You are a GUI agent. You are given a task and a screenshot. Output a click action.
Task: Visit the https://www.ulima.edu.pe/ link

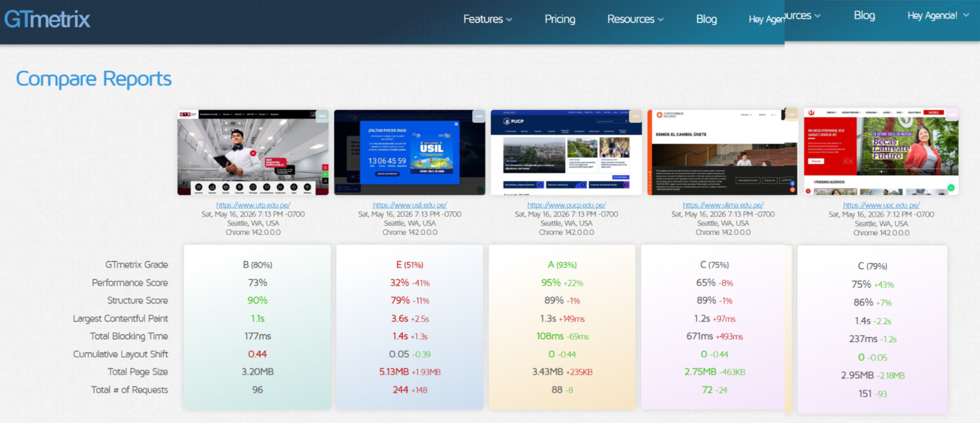[723, 205]
